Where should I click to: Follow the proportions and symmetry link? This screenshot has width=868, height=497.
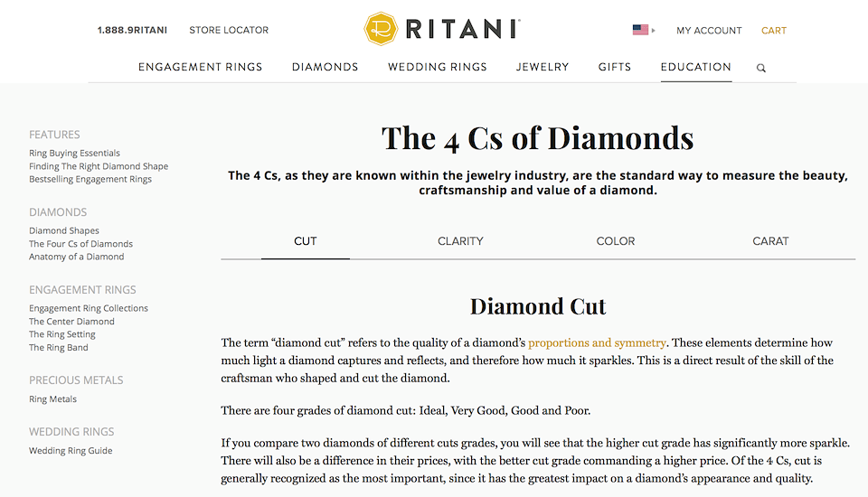tap(597, 343)
